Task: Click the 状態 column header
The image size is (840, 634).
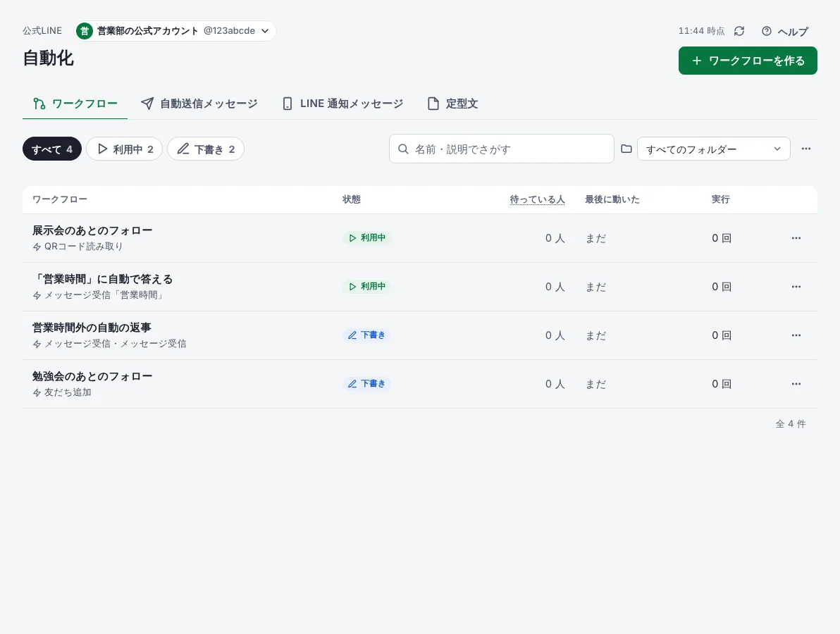Action: 352,199
